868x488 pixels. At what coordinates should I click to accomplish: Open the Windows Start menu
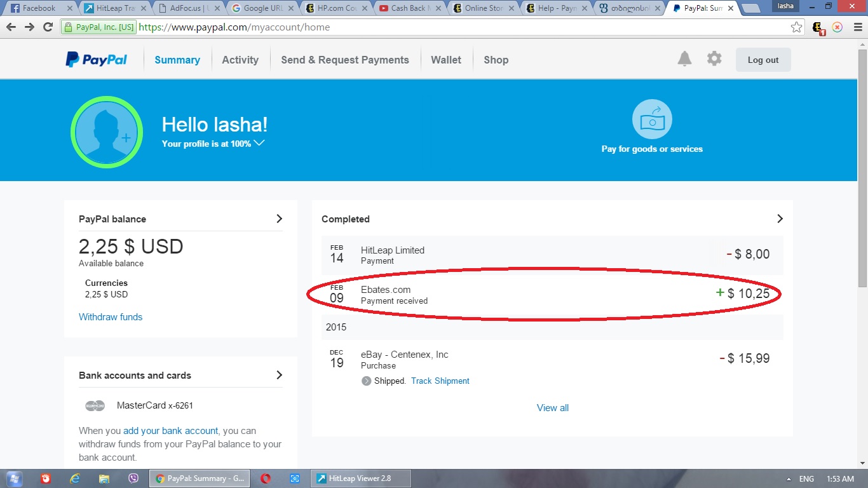[x=13, y=478]
